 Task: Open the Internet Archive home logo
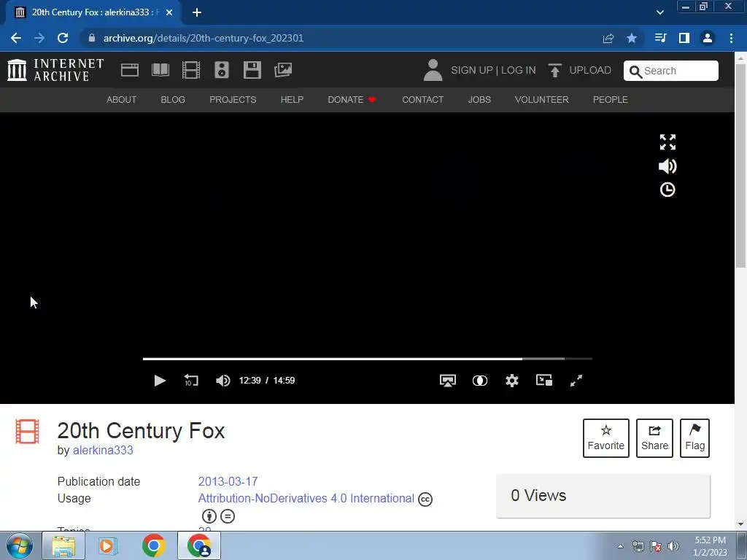(55, 70)
